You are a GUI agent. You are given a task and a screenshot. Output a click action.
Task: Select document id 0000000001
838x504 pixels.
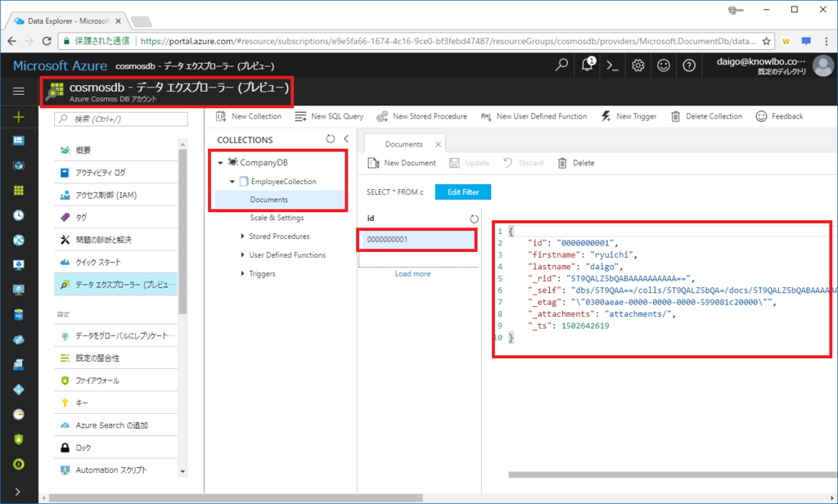(x=417, y=240)
